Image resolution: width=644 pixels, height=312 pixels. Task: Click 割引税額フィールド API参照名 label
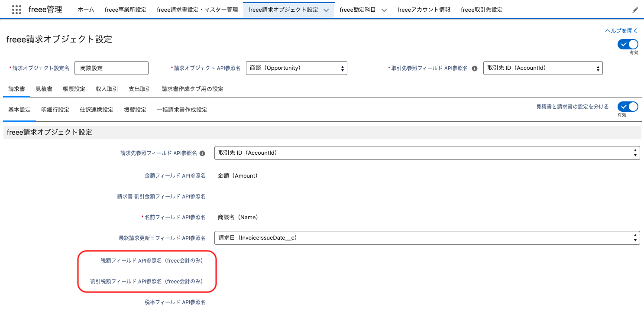pyautogui.click(x=146, y=281)
